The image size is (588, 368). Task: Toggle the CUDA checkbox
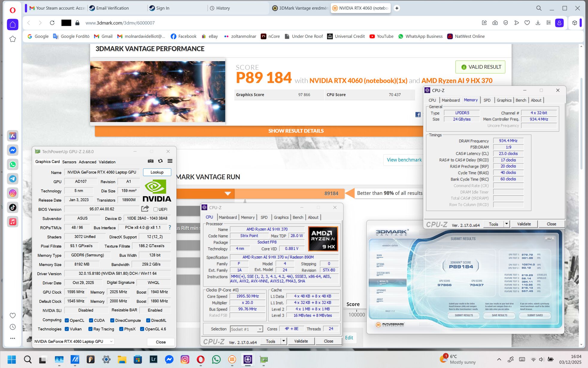click(91, 320)
